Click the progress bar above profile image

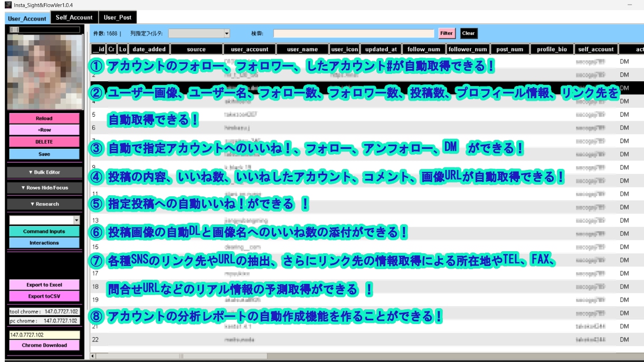[x=44, y=30]
